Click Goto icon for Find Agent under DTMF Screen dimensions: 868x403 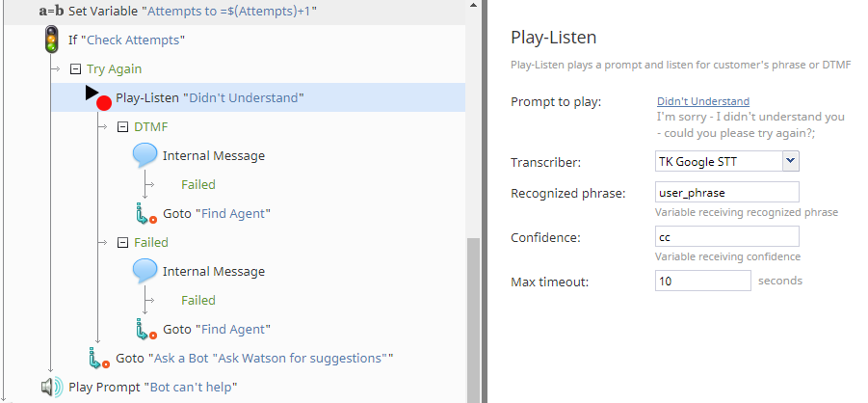click(x=145, y=213)
